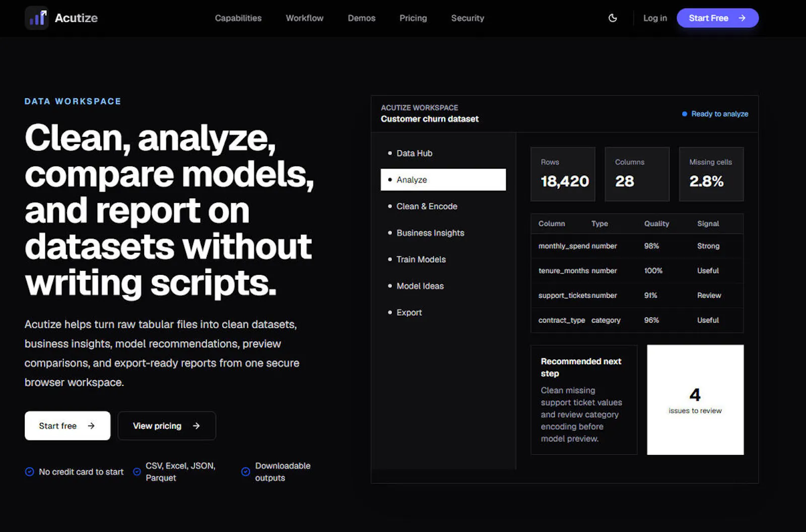Viewport: 806px width, 532px height.
Task: Open the Security nav item
Action: pyautogui.click(x=467, y=18)
